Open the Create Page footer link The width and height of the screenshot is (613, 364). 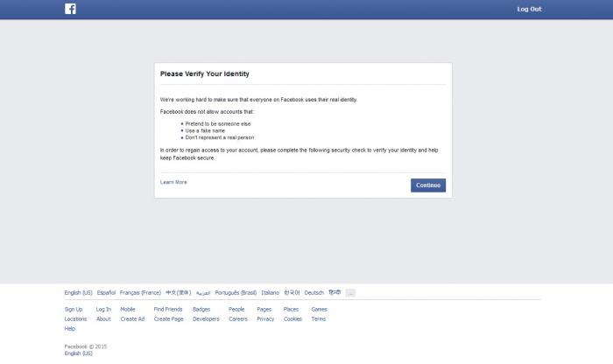pos(168,318)
